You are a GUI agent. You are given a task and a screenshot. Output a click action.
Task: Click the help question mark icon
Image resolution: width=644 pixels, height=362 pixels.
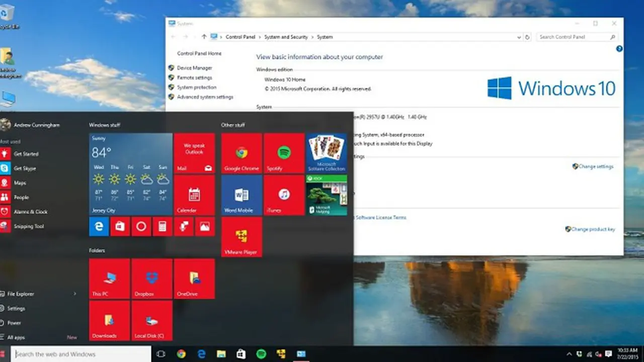[619, 49]
